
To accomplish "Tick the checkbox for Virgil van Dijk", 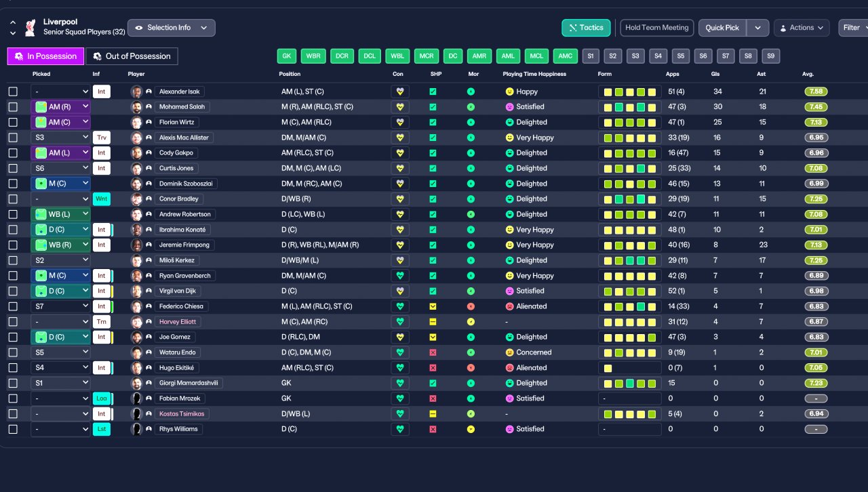I will [13, 291].
